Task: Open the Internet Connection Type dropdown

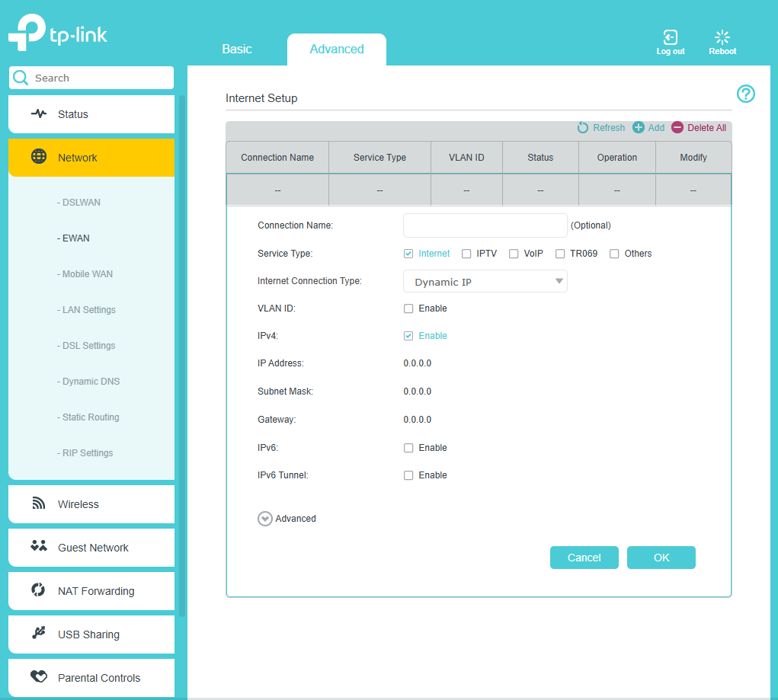Action: click(485, 281)
